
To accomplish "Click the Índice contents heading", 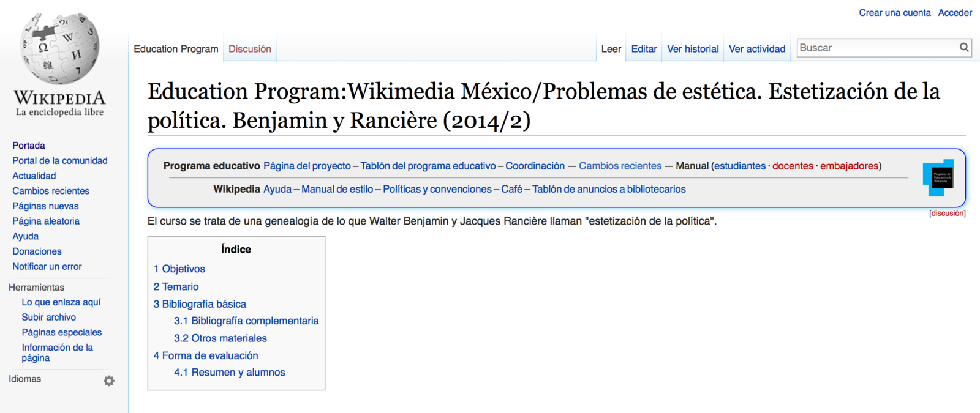I will 236,249.
